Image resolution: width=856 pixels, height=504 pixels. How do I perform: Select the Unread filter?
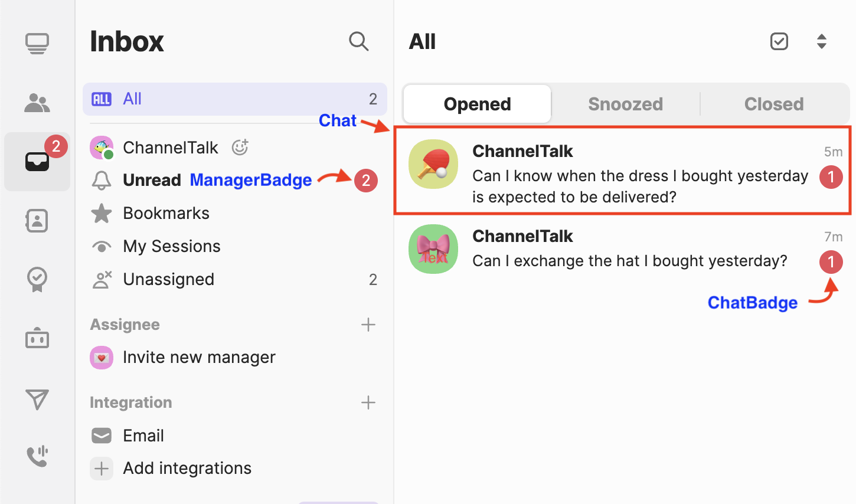(235, 181)
